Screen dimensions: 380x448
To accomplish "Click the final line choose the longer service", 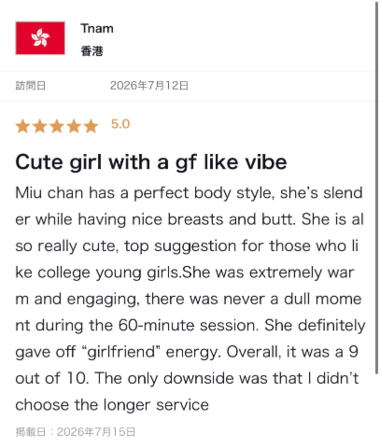I will coord(112,405).
